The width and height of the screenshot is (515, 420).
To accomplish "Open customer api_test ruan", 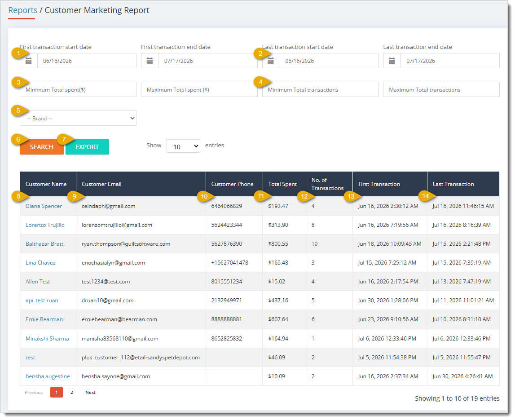I will [42, 301].
